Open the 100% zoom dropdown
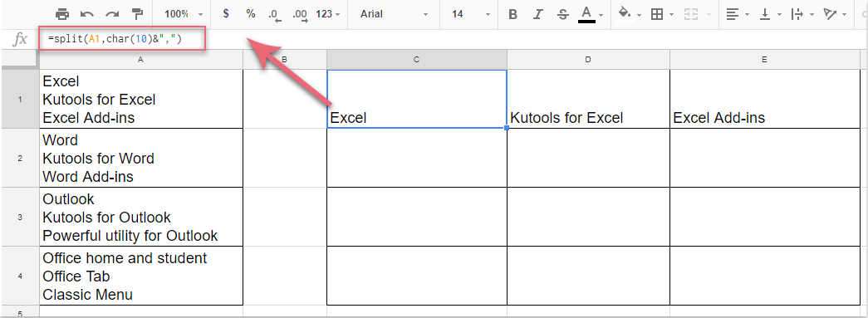 coord(184,14)
